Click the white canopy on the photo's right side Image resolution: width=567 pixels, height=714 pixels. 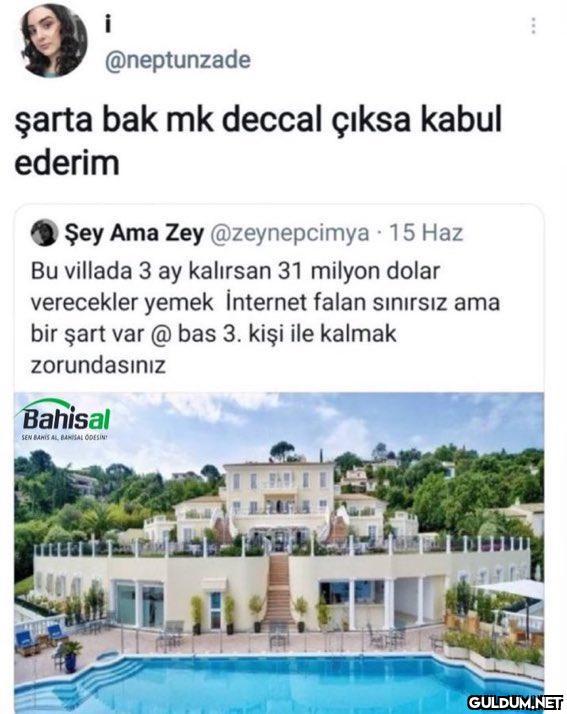point(511,590)
